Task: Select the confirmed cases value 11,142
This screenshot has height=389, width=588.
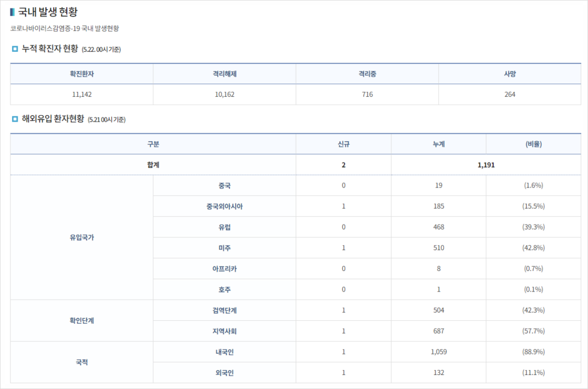Action: click(82, 94)
